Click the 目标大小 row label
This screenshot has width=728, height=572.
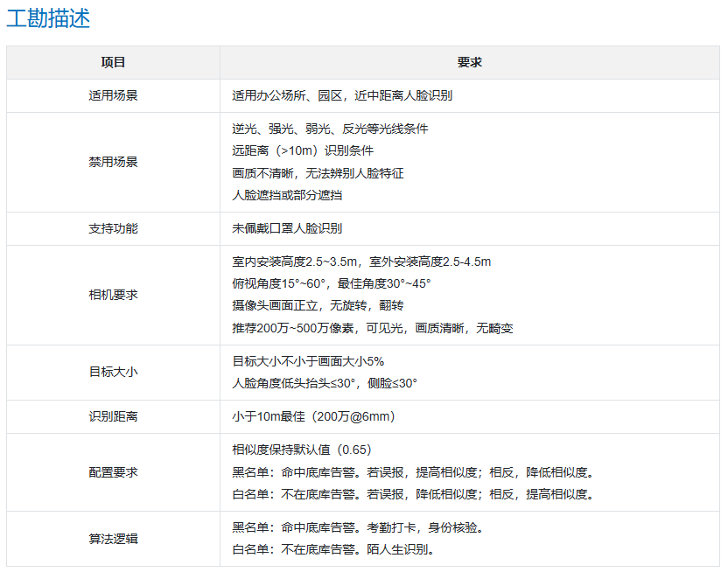coord(113,372)
